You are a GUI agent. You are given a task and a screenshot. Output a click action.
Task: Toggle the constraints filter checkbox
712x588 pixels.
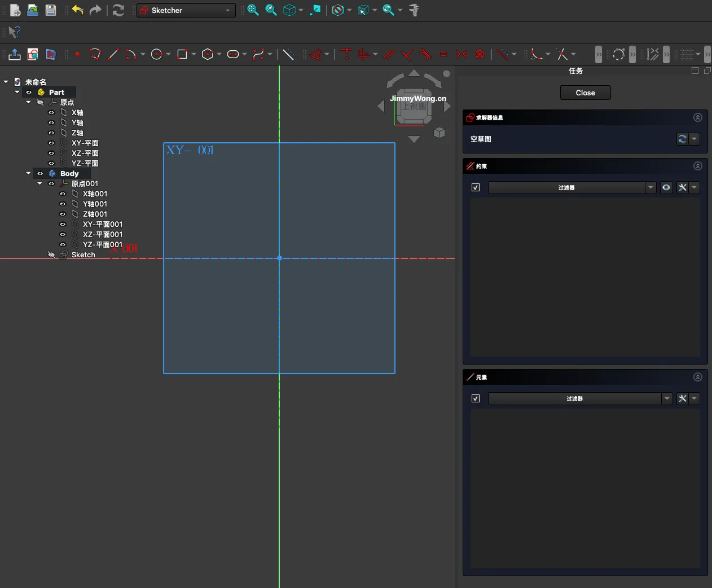476,187
